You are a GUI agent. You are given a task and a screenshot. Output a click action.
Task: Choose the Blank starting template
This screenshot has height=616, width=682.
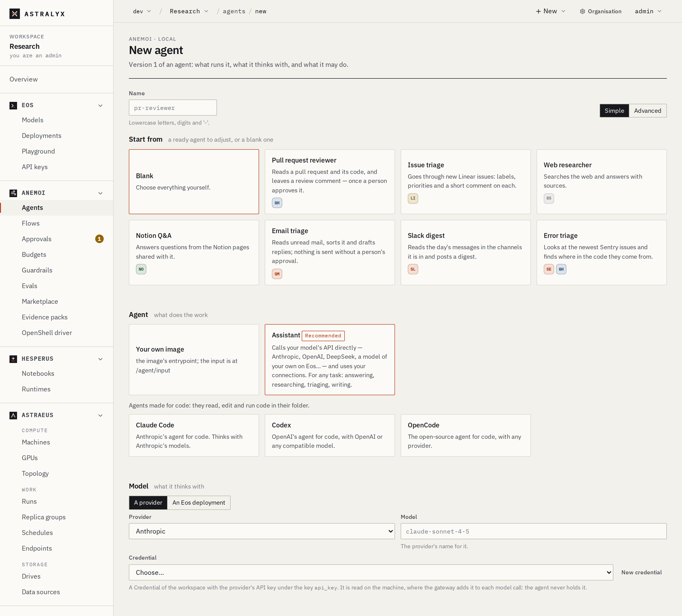[194, 182]
